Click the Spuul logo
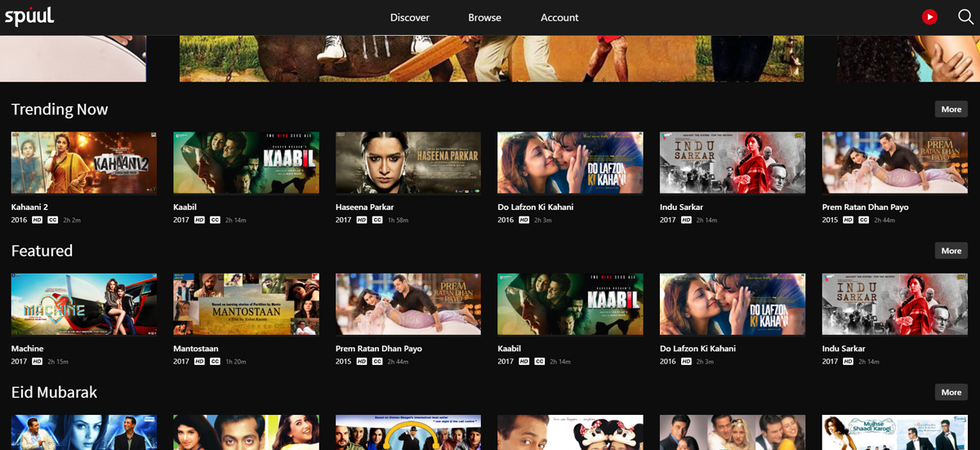 pos(29,16)
